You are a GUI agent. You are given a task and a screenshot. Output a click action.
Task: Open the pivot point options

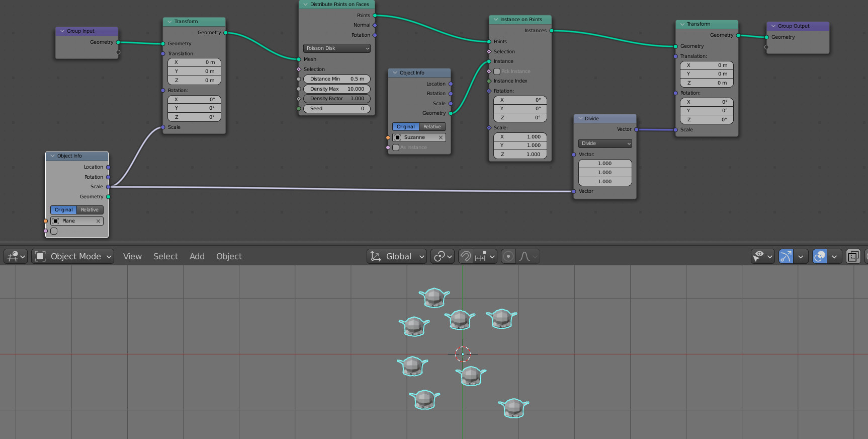point(443,256)
